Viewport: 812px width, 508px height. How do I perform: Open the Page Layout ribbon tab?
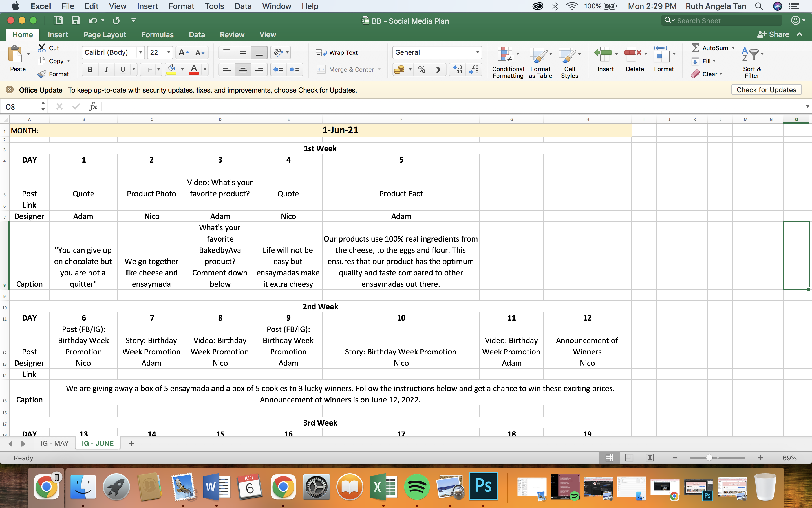point(105,35)
